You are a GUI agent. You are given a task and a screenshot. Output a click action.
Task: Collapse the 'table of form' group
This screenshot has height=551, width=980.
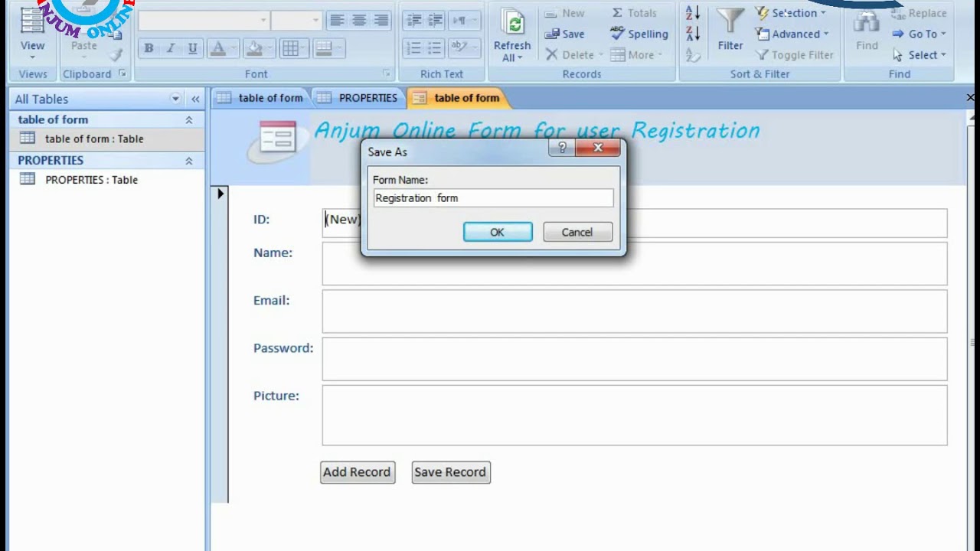click(x=189, y=120)
